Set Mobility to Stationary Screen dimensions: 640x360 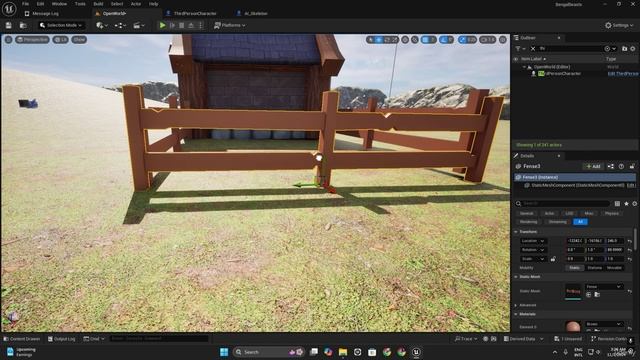[x=594, y=268]
